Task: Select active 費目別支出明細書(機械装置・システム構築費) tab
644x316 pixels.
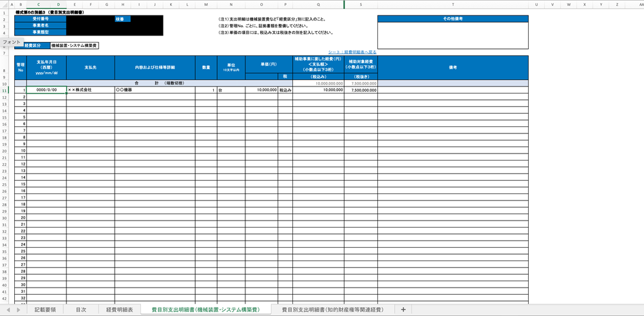Action: (205, 310)
